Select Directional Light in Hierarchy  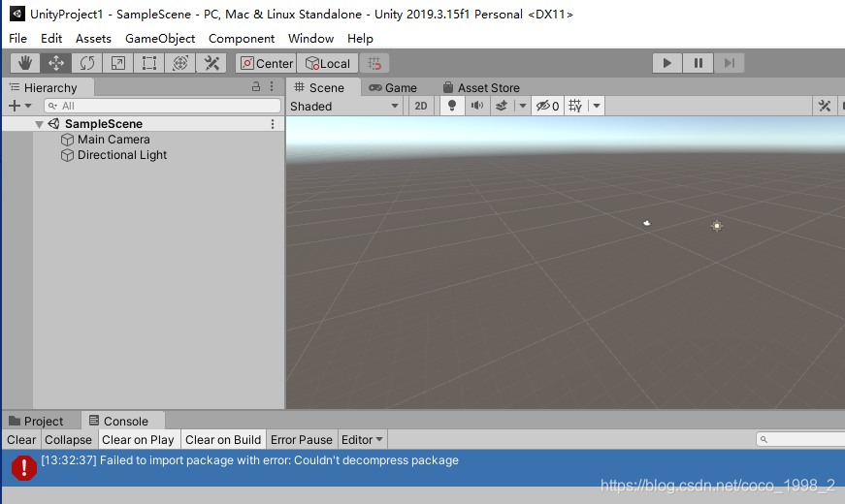click(x=122, y=155)
